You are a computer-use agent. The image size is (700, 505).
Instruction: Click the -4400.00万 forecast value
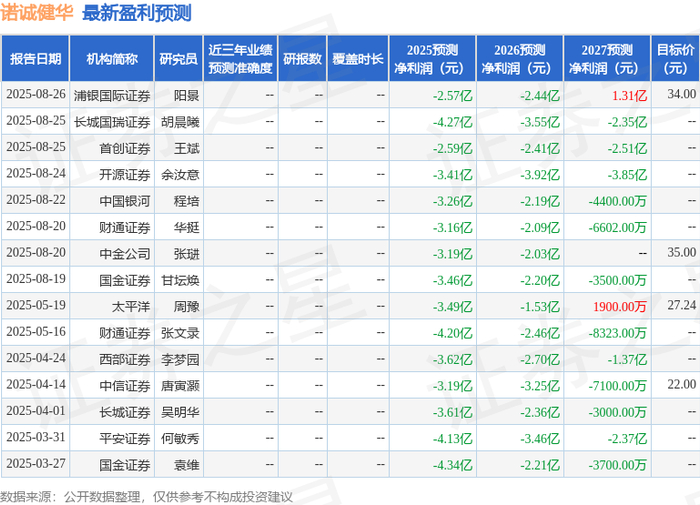pos(617,201)
